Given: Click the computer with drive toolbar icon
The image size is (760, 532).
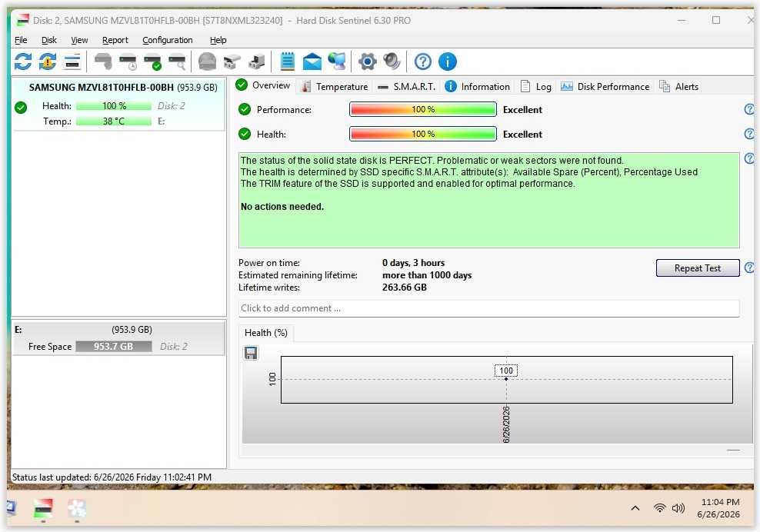Looking at the screenshot, I should coord(256,62).
